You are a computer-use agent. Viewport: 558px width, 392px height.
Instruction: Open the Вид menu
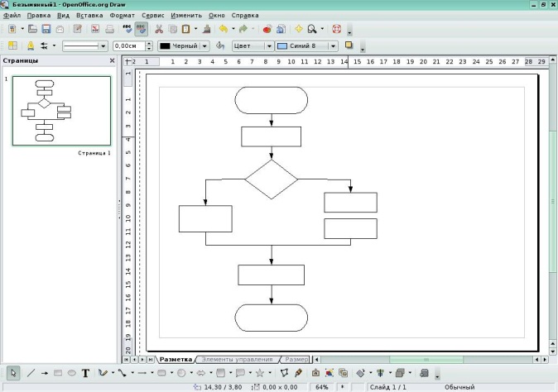click(x=63, y=15)
